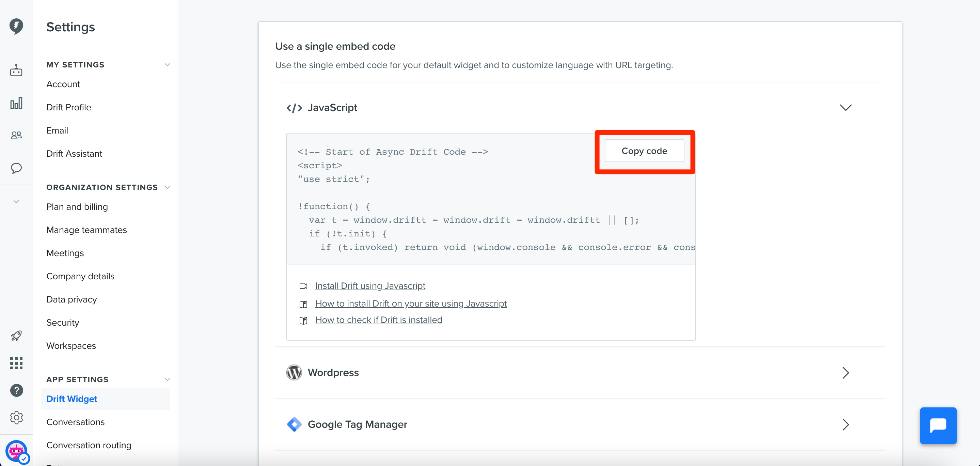980x466 pixels.
Task: Open Plan and billing settings
Action: pyautogui.click(x=77, y=207)
